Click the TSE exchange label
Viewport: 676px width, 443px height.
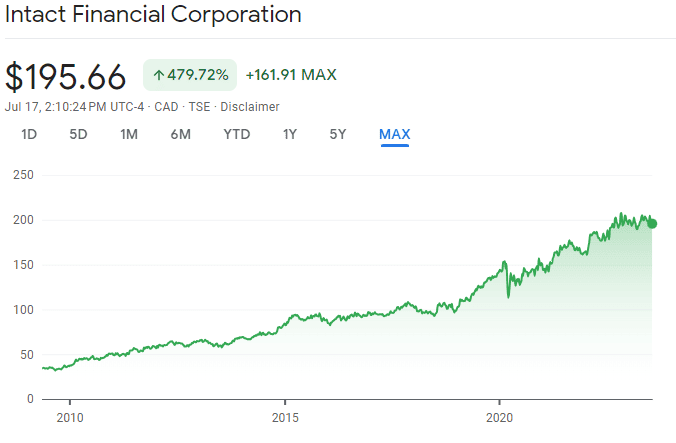click(x=199, y=107)
